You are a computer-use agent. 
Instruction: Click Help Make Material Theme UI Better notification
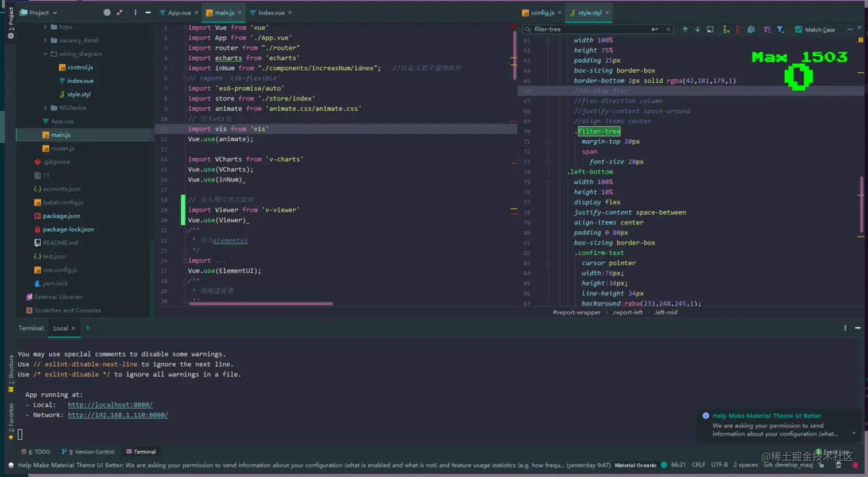766,416
